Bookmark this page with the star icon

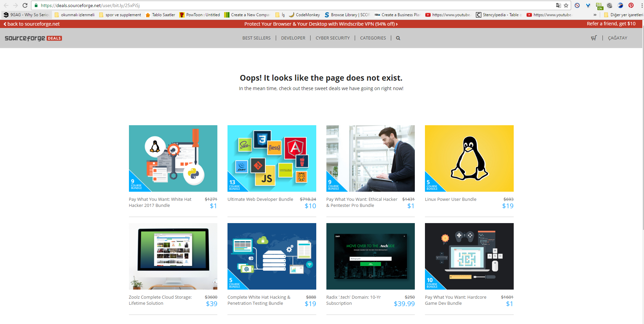[566, 5]
